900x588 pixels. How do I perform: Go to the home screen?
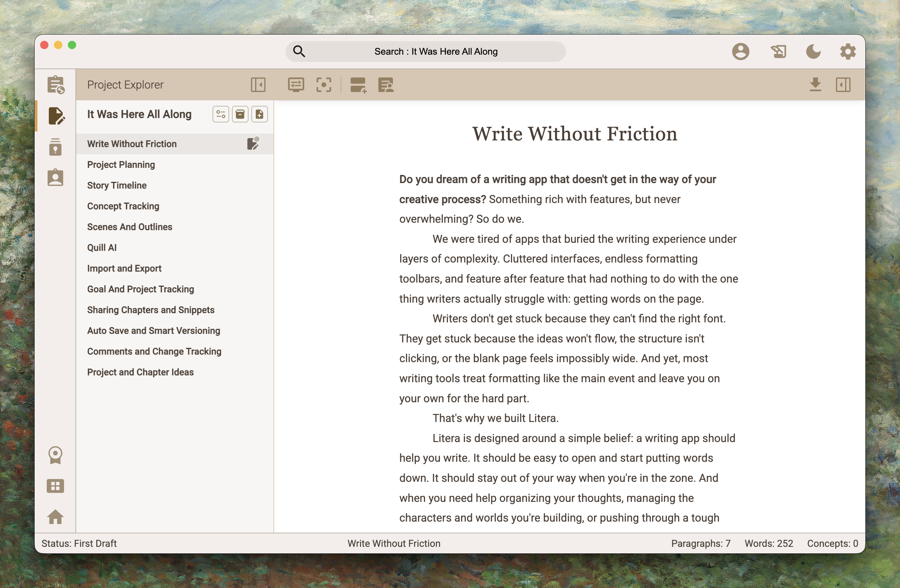coord(56,518)
